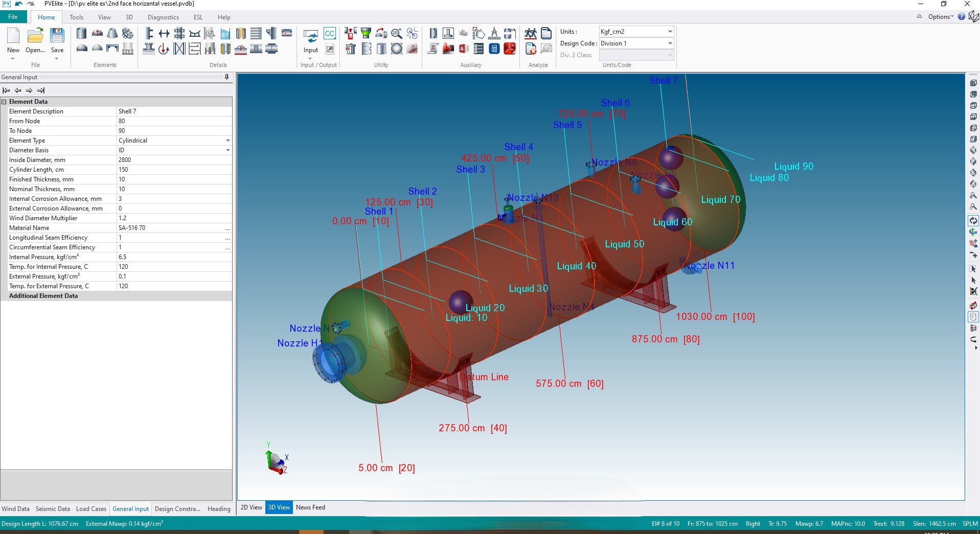Click the 2D zoom magnifier icon
980x534 pixels.
coord(396,34)
